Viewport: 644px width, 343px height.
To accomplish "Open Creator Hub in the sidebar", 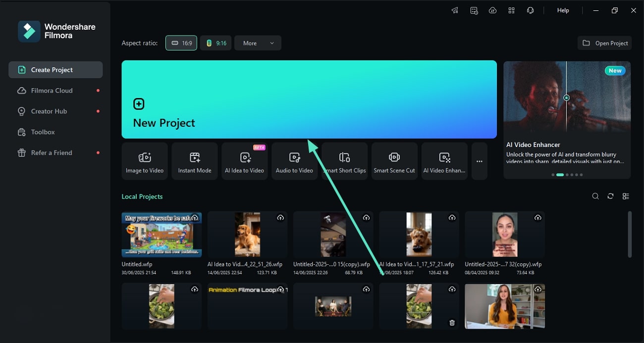I will [x=55, y=111].
